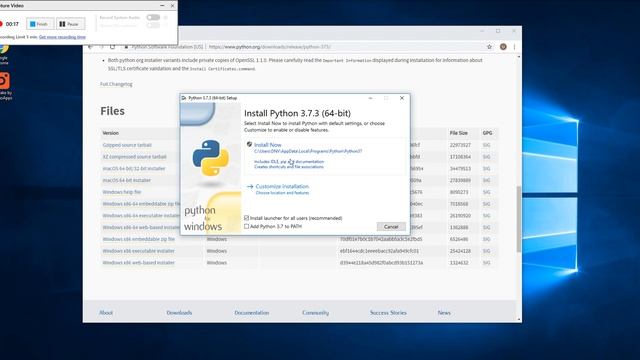Screen dimensions: 640x360
Task: Open Gzipped source tarball link
Action: pyautogui.click(x=127, y=145)
